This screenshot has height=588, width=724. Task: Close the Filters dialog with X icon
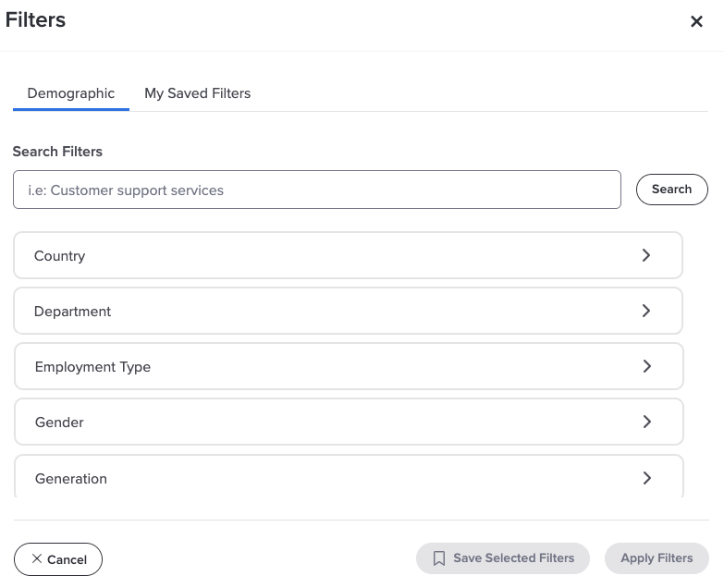tap(696, 21)
